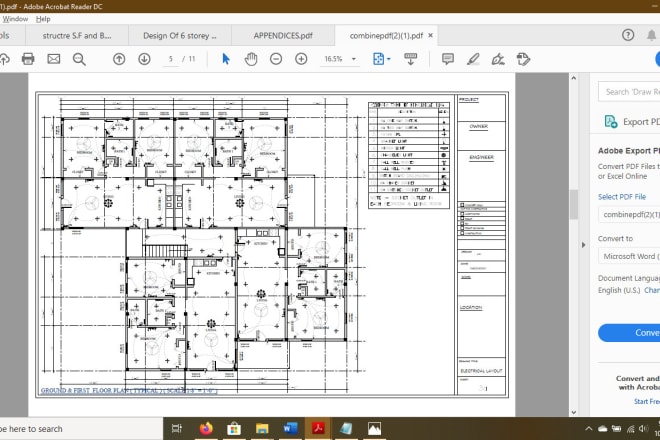Click the selected combinepdf file field
Viewport: 660px width, 440px height.
[629, 215]
